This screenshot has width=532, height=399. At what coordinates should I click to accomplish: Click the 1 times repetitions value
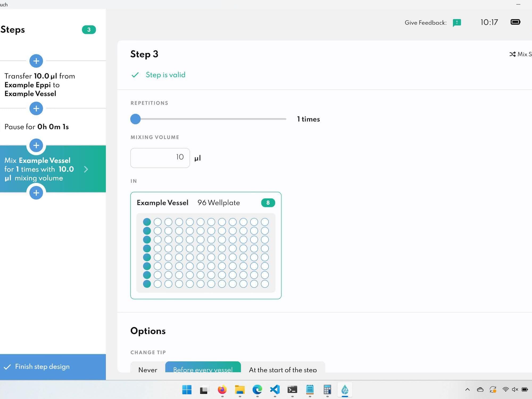pyautogui.click(x=308, y=119)
